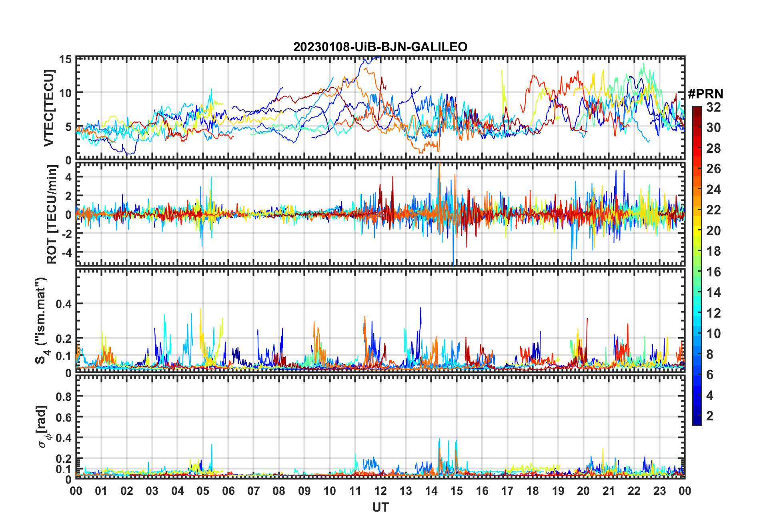Click colorbar tick label 16

pyautogui.click(x=713, y=272)
